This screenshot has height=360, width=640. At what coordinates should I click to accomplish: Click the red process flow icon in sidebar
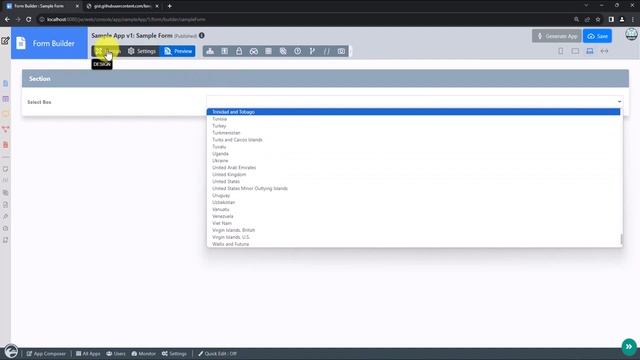[x=5, y=129]
